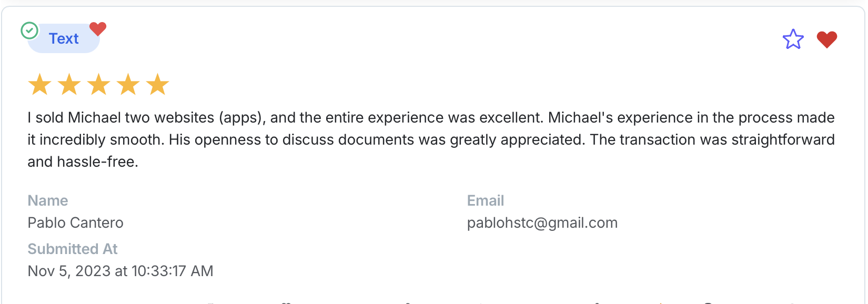The width and height of the screenshot is (868, 304).
Task: Click the first gold rating star
Action: (39, 85)
